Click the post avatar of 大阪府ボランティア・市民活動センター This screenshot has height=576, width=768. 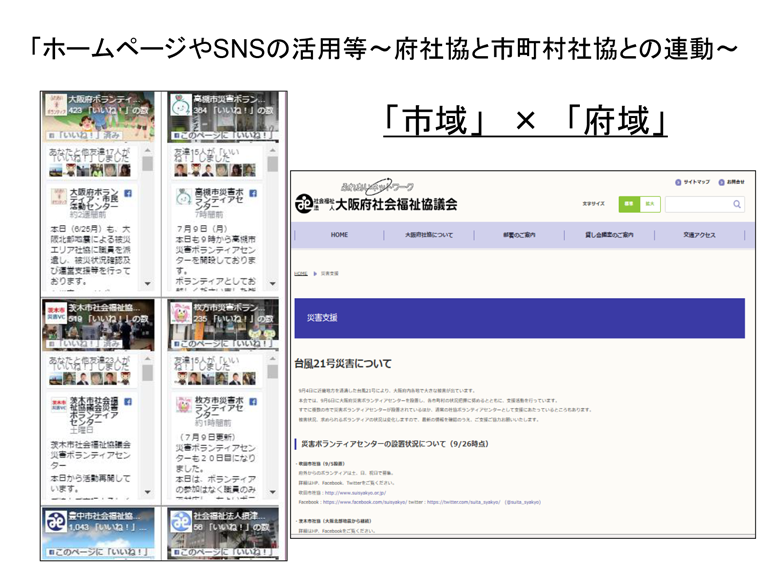pos(59,197)
